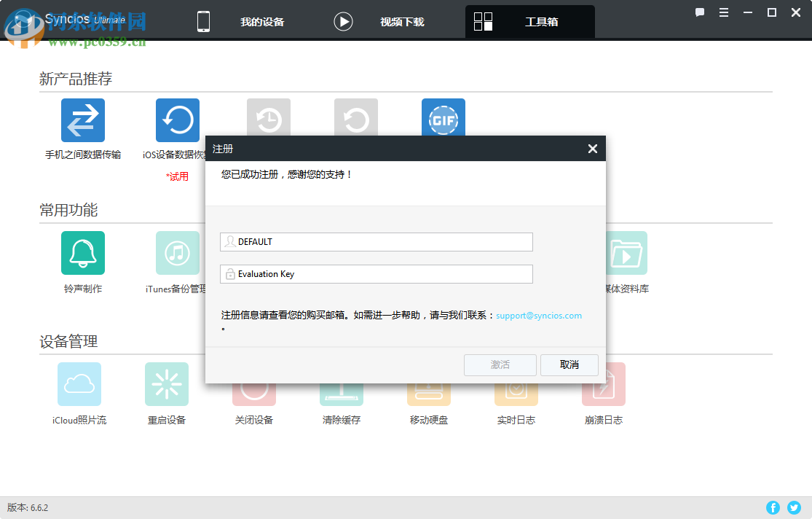
Task: Click the Twitter icon in the status bar
Action: (794, 507)
